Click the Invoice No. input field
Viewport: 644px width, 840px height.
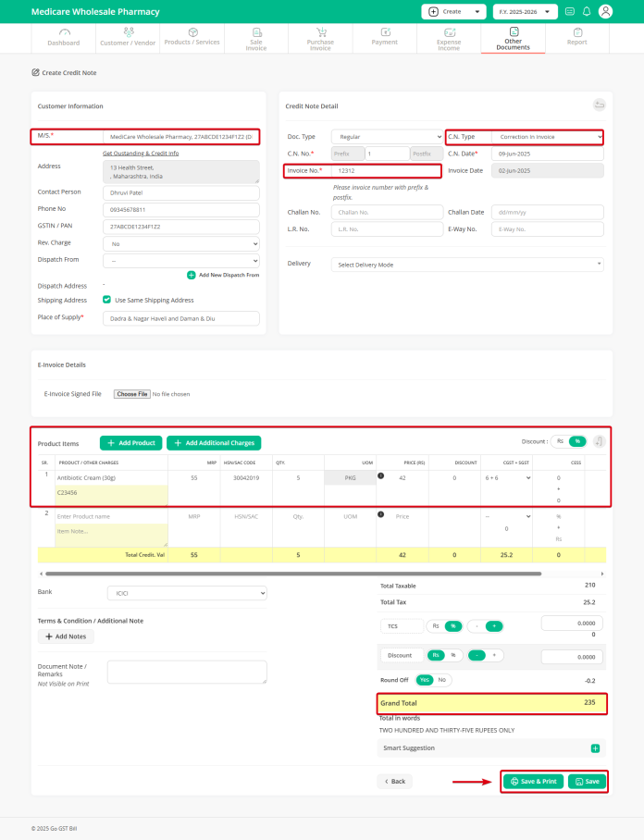(387, 170)
